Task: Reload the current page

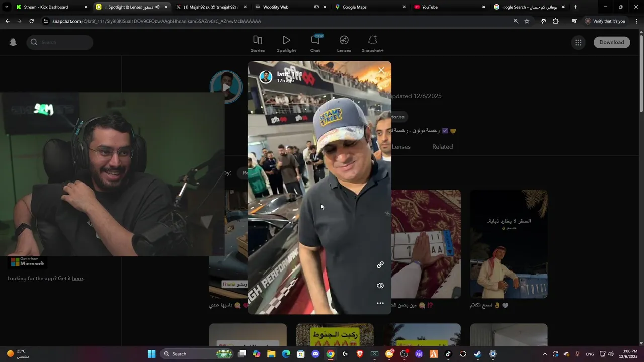Action: pyautogui.click(x=31, y=21)
